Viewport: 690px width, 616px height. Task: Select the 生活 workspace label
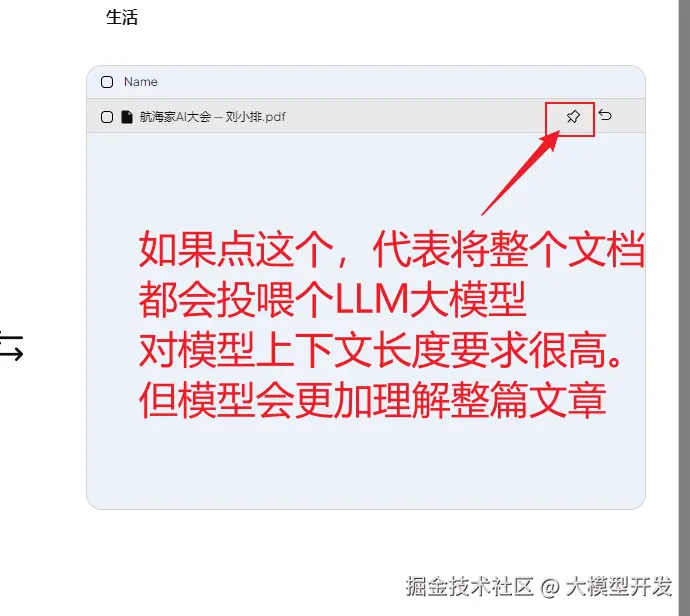pyautogui.click(x=122, y=18)
